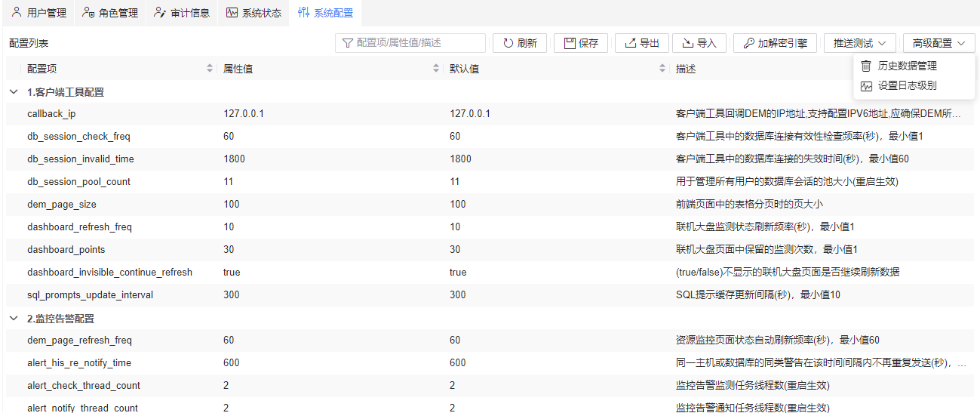Select 历史数据管理 menu entry
The height and width of the screenshot is (413, 980).
coord(914,66)
